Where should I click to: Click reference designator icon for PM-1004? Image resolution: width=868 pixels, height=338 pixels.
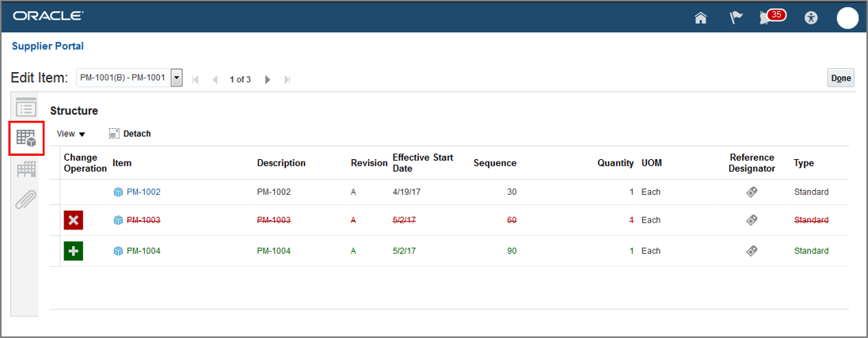click(x=752, y=251)
